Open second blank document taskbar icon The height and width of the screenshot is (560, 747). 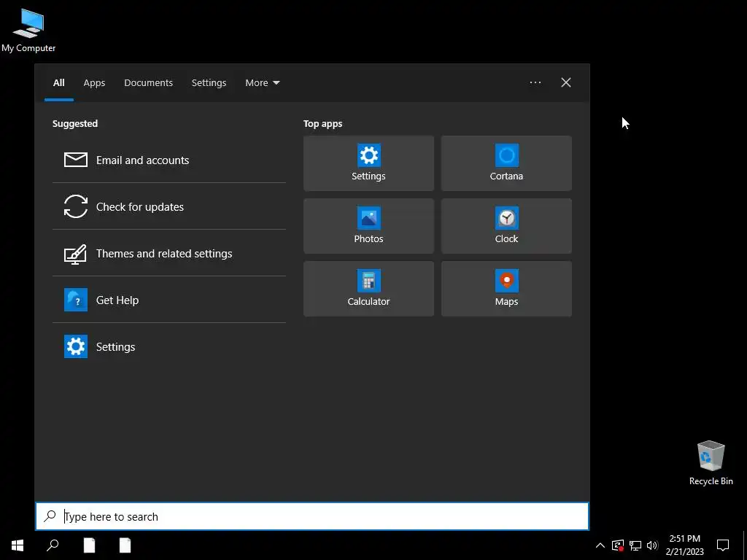pyautogui.click(x=125, y=545)
